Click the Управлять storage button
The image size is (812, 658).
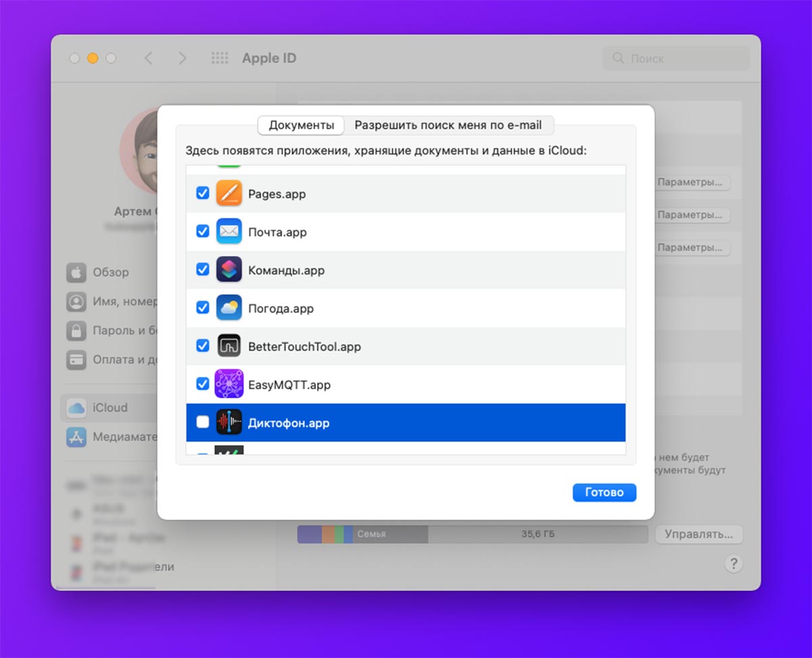pyautogui.click(x=699, y=534)
